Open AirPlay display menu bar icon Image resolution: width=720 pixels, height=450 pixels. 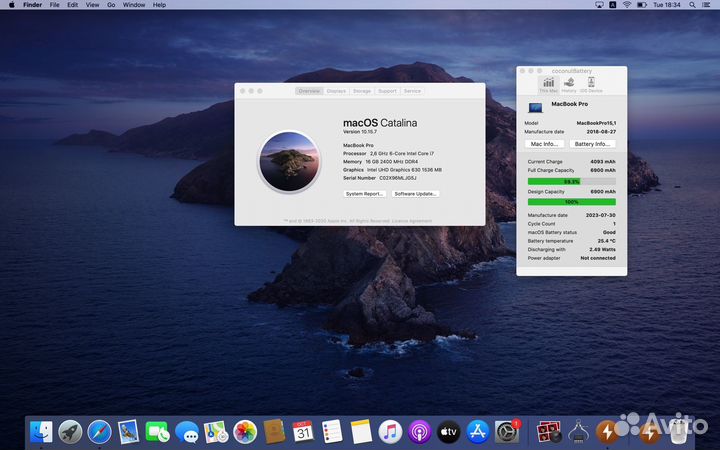click(x=599, y=5)
